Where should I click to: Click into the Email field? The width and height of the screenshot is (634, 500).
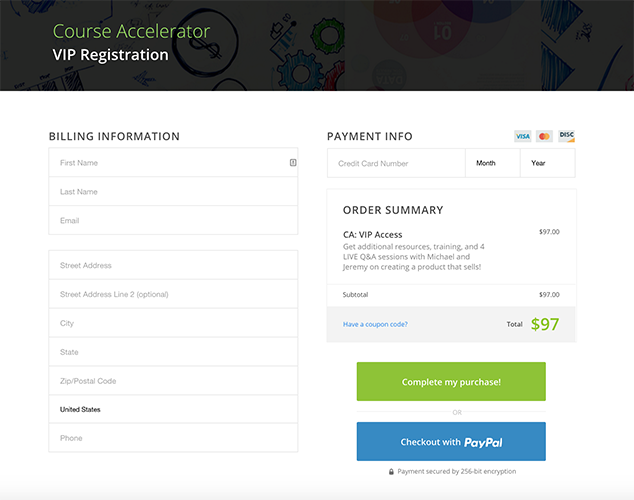173,220
